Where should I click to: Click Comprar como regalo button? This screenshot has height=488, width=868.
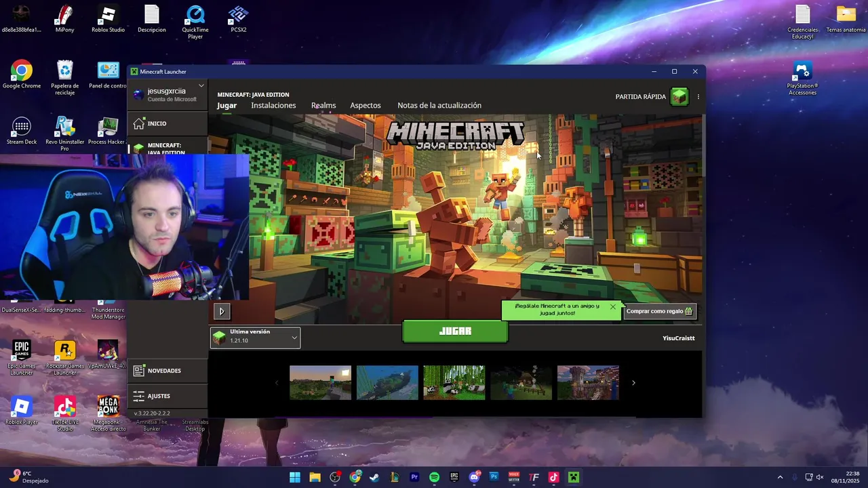(x=660, y=311)
